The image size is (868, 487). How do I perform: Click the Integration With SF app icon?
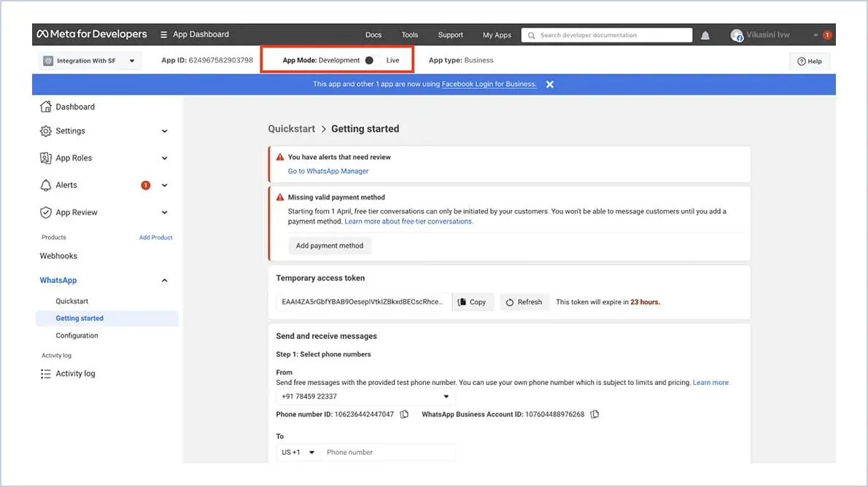pos(48,61)
